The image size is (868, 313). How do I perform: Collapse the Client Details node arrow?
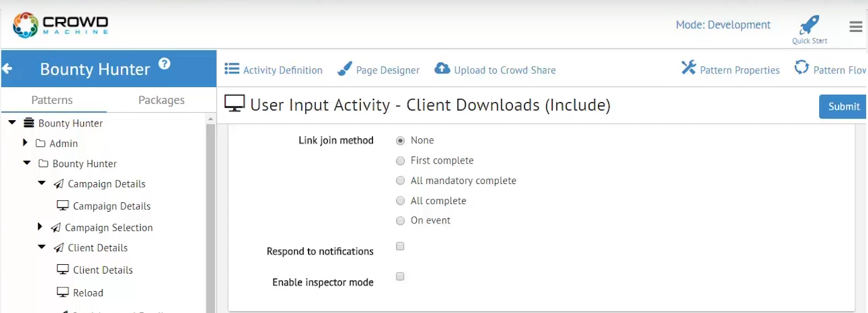click(x=42, y=247)
